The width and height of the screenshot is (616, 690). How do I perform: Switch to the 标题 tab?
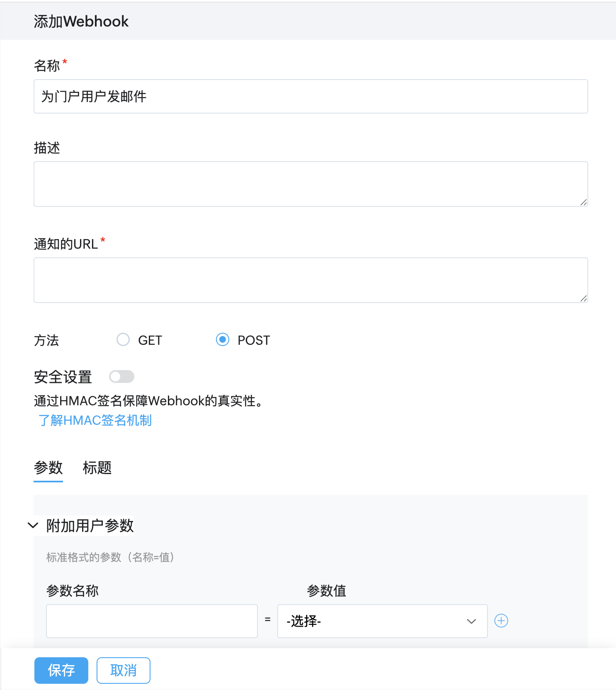click(x=97, y=468)
